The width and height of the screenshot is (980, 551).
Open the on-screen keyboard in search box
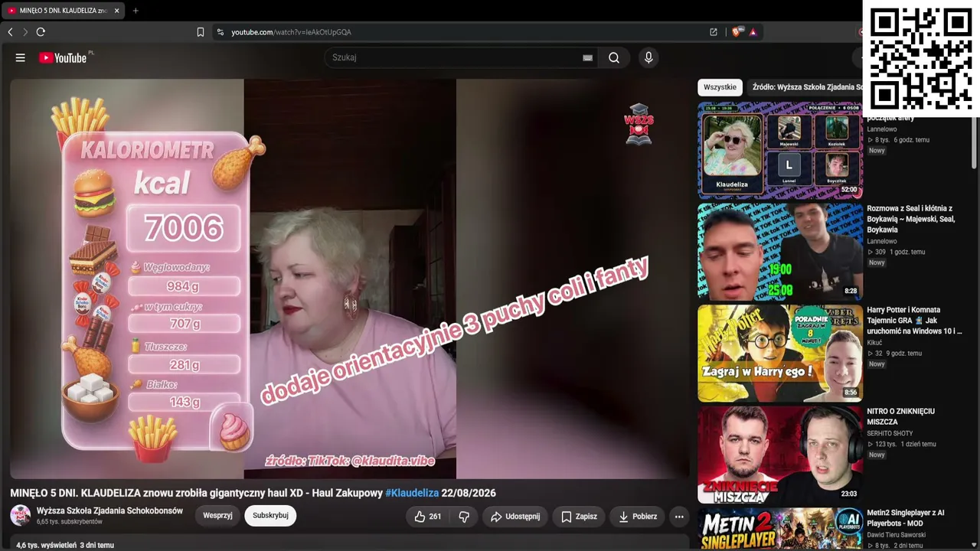click(x=588, y=57)
